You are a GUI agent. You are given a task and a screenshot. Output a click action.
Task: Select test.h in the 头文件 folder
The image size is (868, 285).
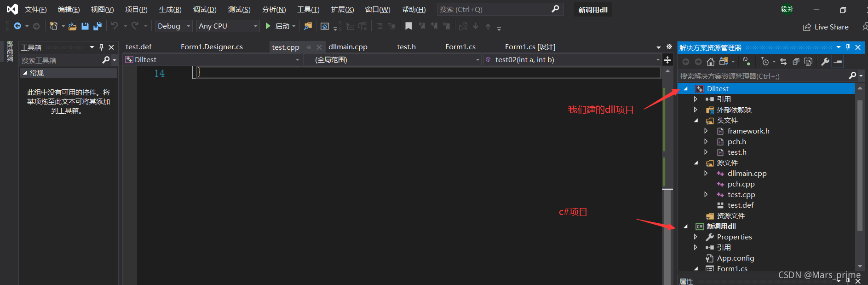coord(737,152)
